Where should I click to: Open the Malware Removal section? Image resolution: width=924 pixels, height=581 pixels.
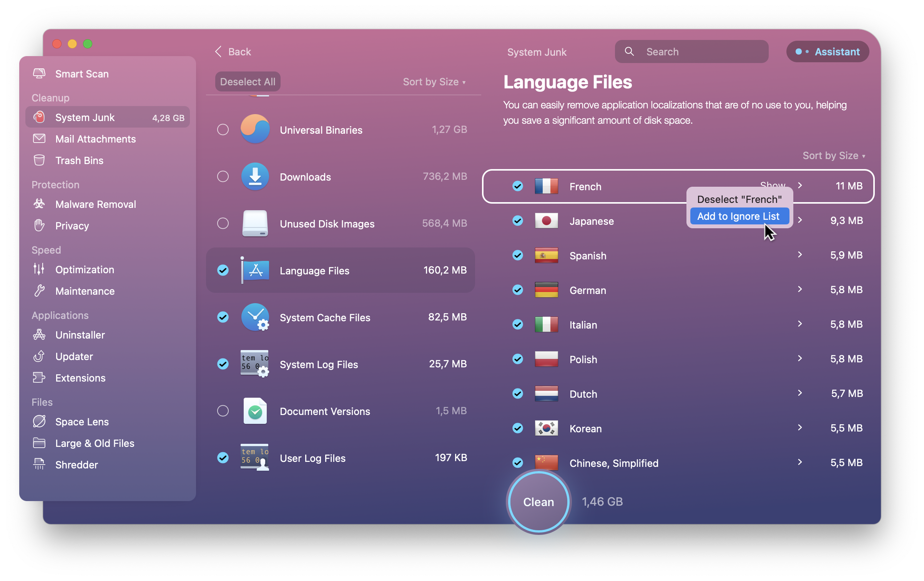pos(96,204)
